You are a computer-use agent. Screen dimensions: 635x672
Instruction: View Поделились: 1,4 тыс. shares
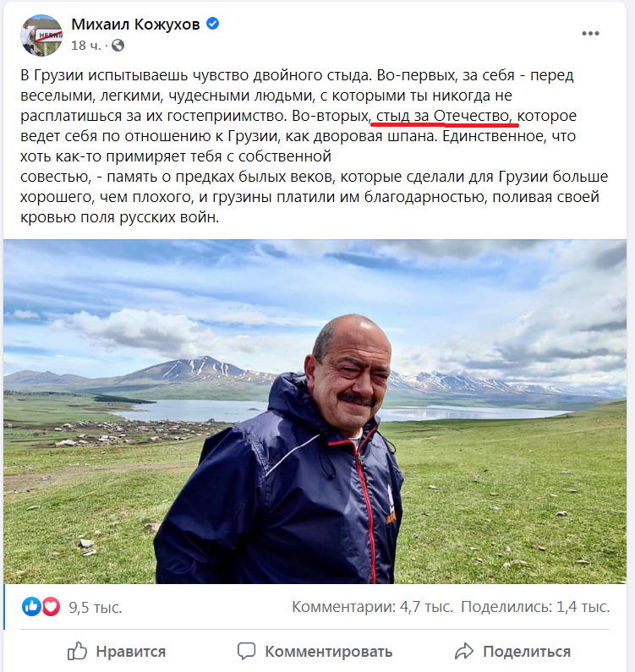pyautogui.click(x=535, y=607)
